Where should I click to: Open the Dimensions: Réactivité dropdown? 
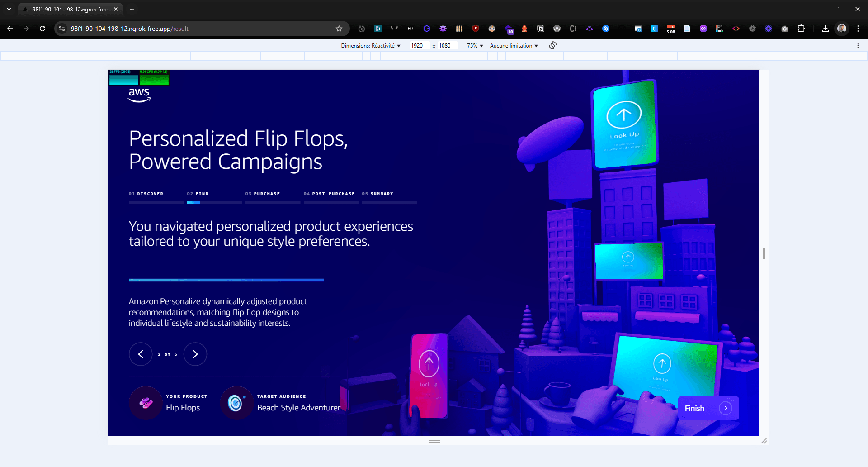point(370,46)
